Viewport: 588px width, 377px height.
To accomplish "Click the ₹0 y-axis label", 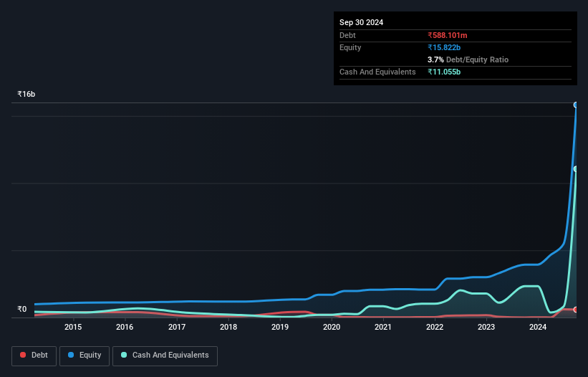I will tap(22, 309).
